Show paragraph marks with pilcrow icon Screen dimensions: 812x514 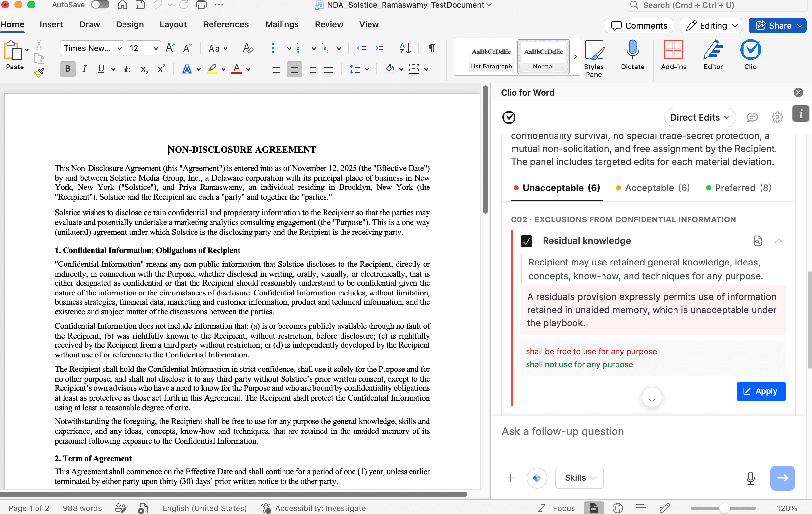(432, 48)
